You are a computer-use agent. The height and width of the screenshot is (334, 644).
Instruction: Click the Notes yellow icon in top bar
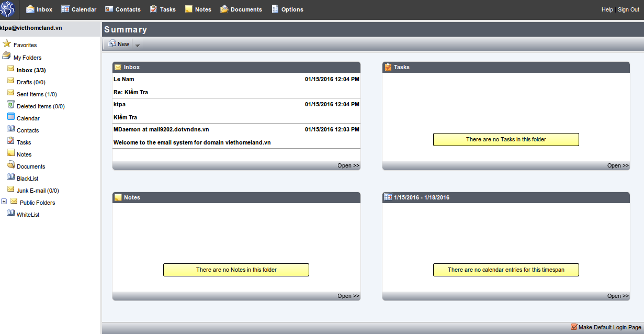click(x=188, y=9)
